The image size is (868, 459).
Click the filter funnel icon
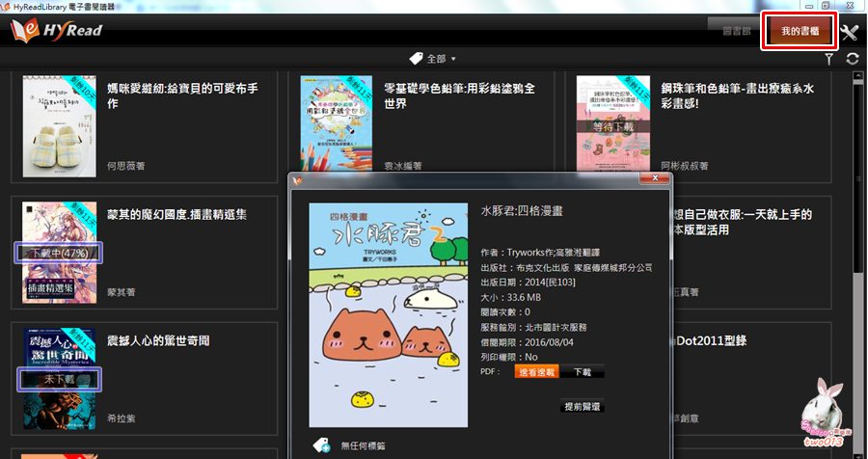[x=828, y=59]
